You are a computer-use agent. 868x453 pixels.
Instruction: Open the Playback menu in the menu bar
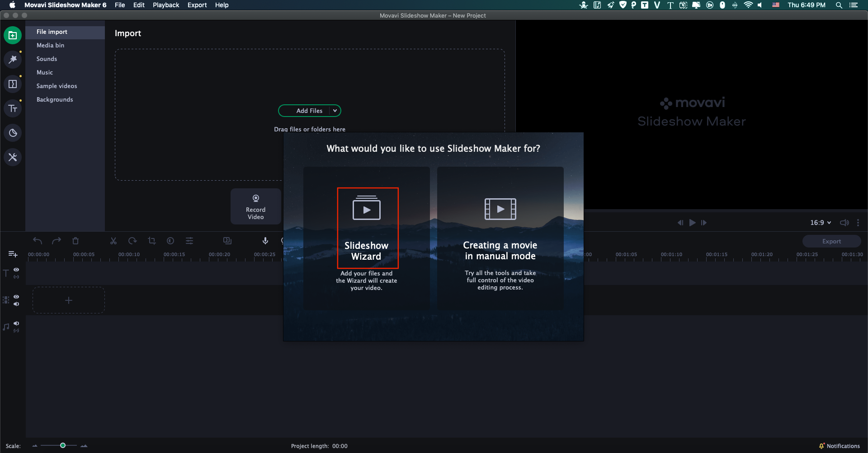pyautogui.click(x=165, y=5)
